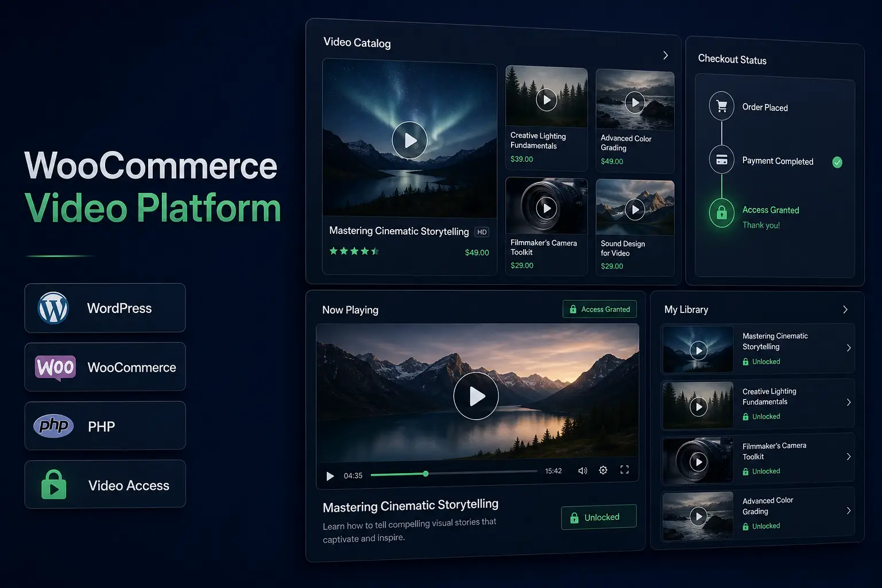
Task: Click the 15:42 total duration label
Action: [554, 471]
